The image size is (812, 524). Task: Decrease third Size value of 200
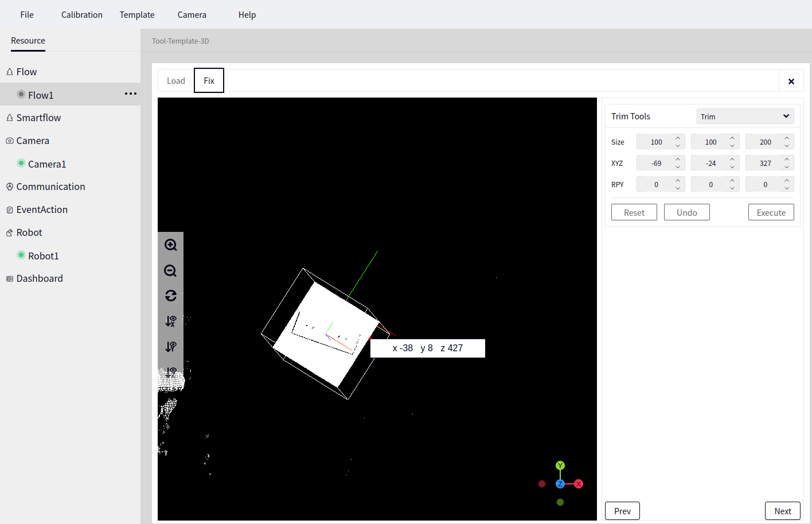[787, 146]
